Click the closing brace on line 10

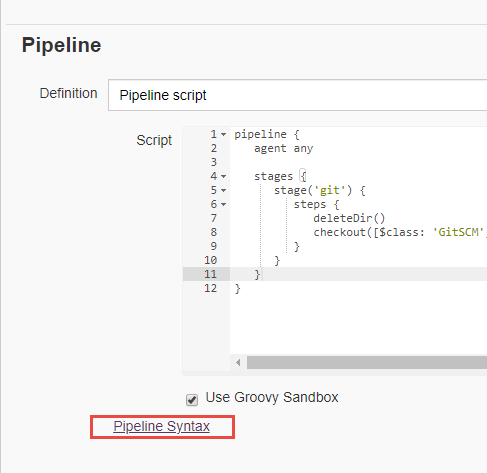pos(277,260)
